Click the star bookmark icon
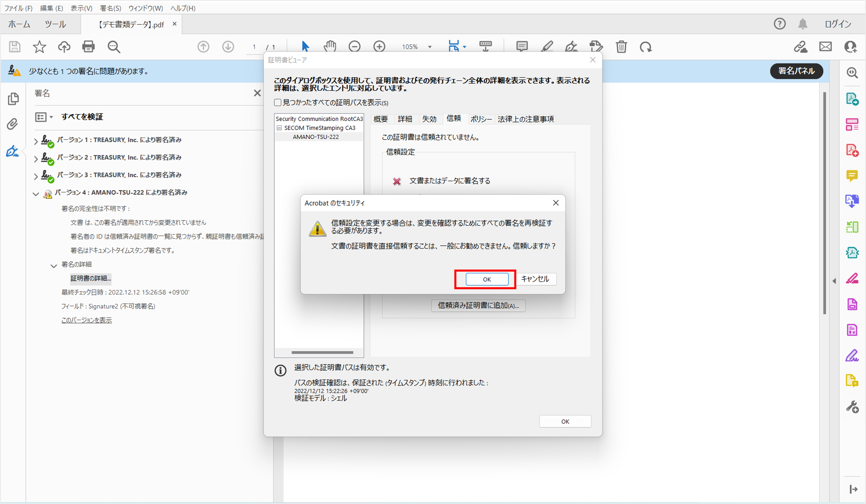This screenshot has height=504, width=866. point(39,47)
